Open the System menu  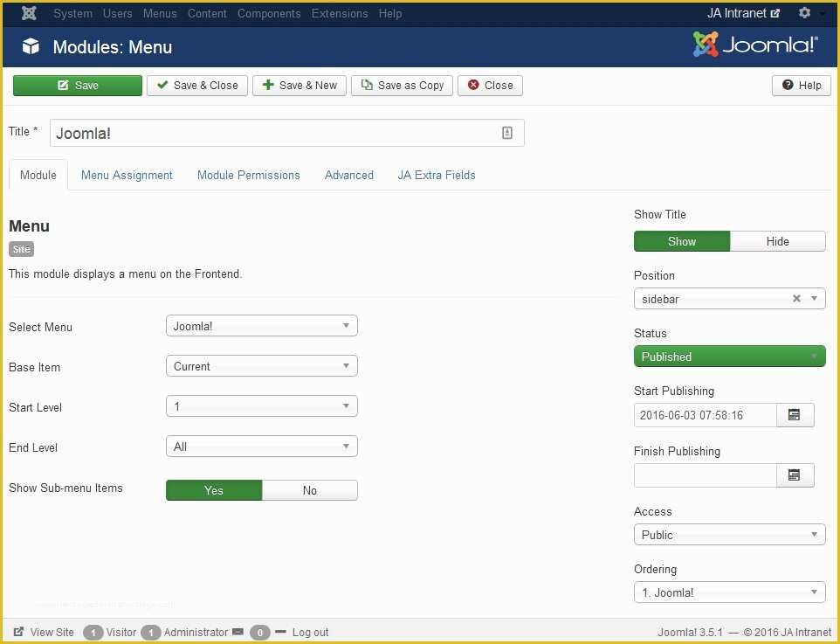pos(72,13)
